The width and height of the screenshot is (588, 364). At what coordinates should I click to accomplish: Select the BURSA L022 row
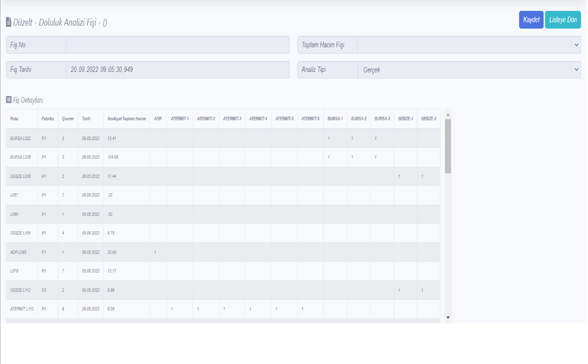click(x=21, y=138)
